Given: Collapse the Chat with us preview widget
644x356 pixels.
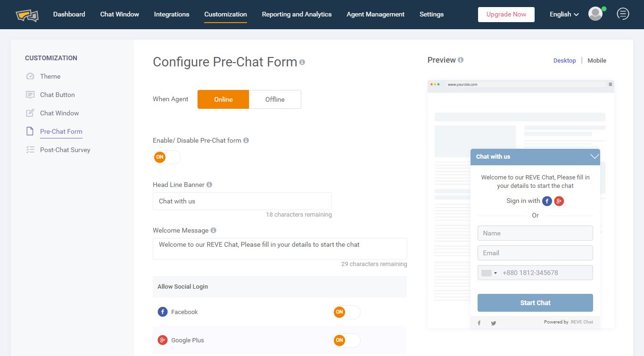Looking at the screenshot, I should [594, 156].
